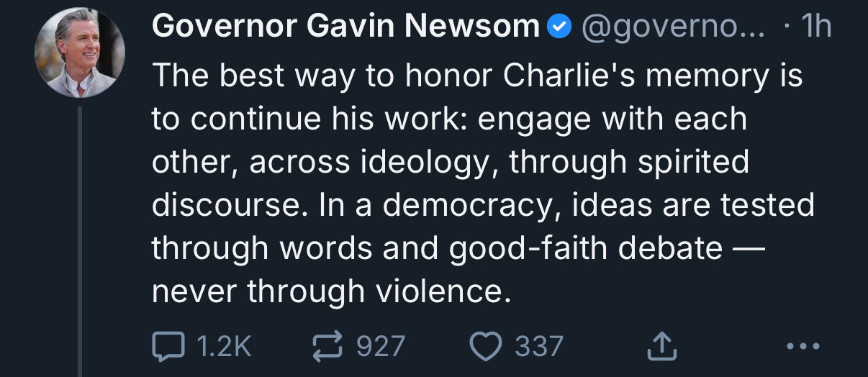Click the line starting "other, across ideology"
This screenshot has height=377, width=868.
451,162
